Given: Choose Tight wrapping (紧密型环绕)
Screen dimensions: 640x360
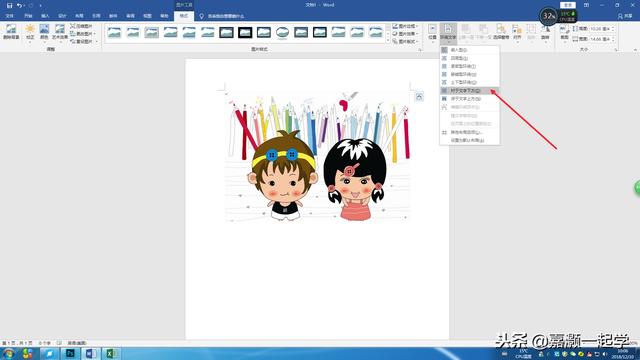Looking at the screenshot, I should pyautogui.click(x=469, y=66).
